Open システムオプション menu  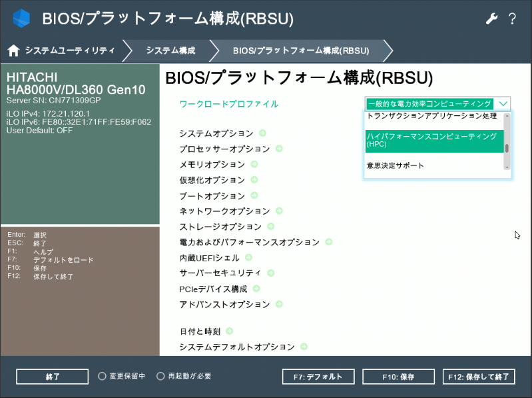coord(216,133)
